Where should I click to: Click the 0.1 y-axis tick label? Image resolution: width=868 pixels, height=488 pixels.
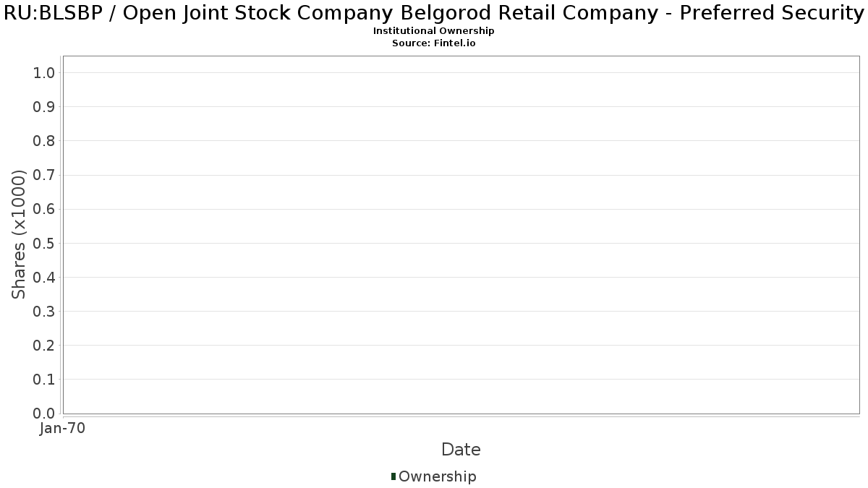tap(44, 380)
